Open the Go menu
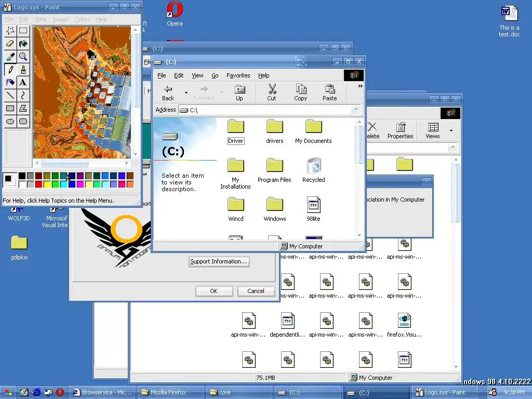Viewport: 532px width, 399px height. tap(215, 75)
